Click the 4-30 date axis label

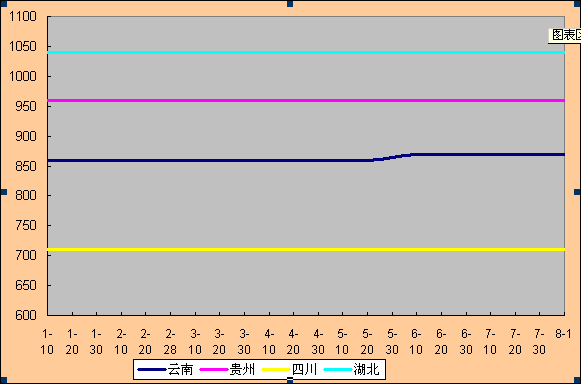tap(318, 342)
